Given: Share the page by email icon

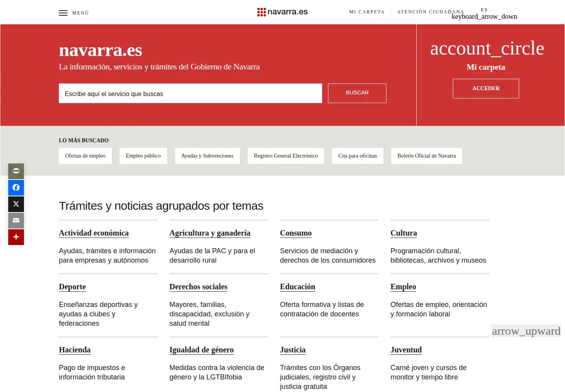Looking at the screenshot, I should pyautogui.click(x=16, y=220).
